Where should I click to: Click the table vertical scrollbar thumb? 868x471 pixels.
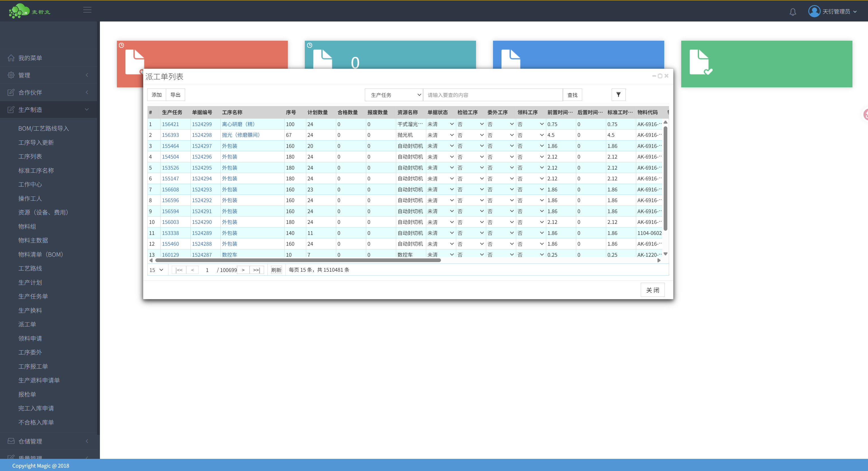[x=665, y=178]
